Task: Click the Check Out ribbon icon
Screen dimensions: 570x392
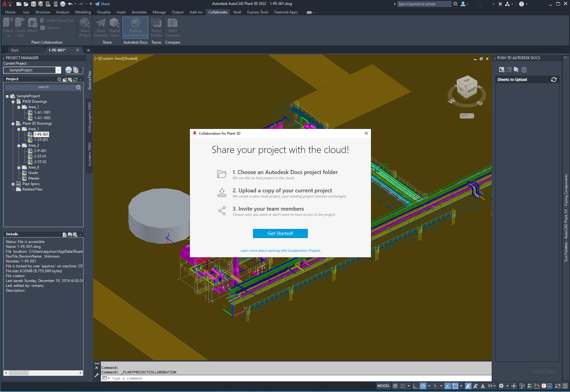Action: (x=20, y=27)
